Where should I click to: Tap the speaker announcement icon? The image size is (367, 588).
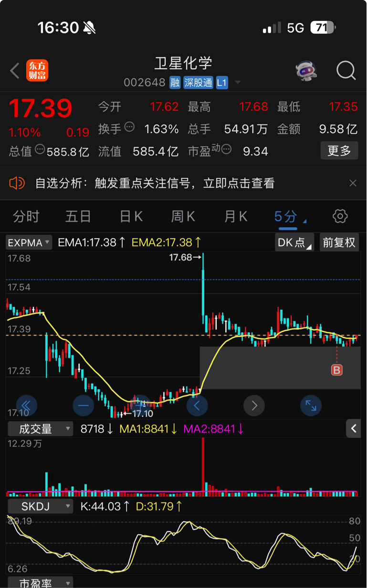17,183
